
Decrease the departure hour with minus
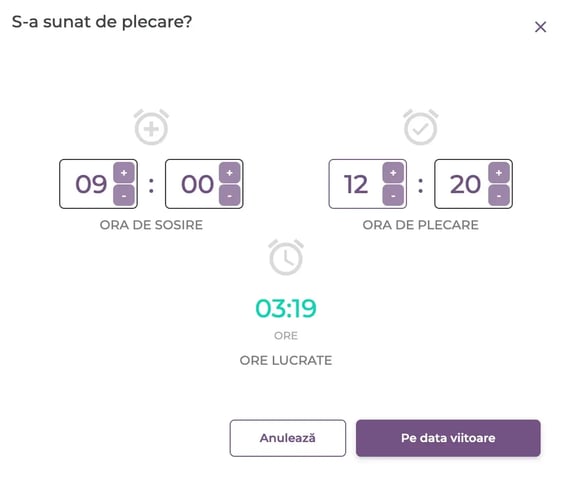click(393, 195)
